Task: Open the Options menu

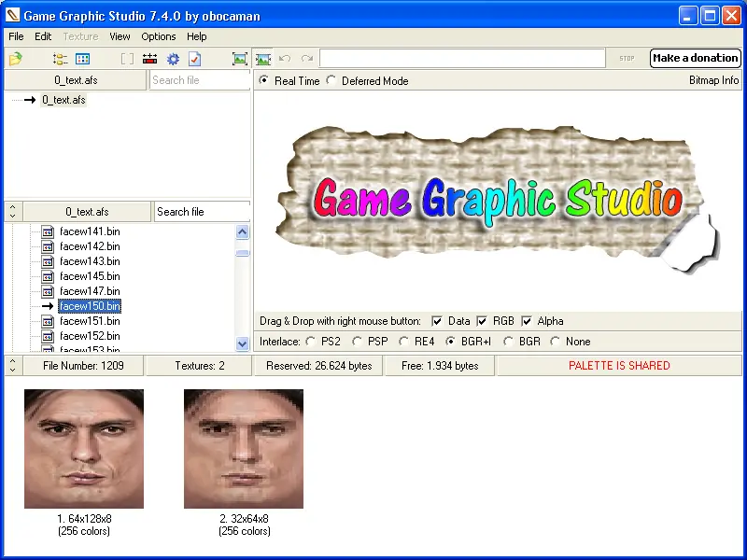Action: (158, 36)
